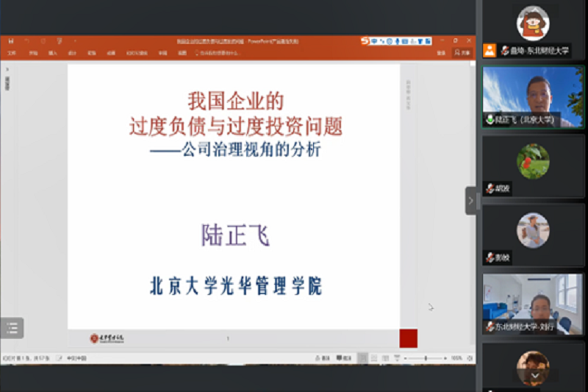Click the muted microphone icon under the flower avatar

point(490,188)
